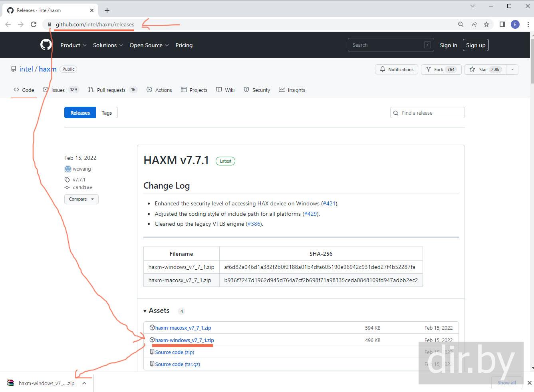The width and height of the screenshot is (534, 392).
Task: Download Source code (tar.gz)
Action: [177, 364]
